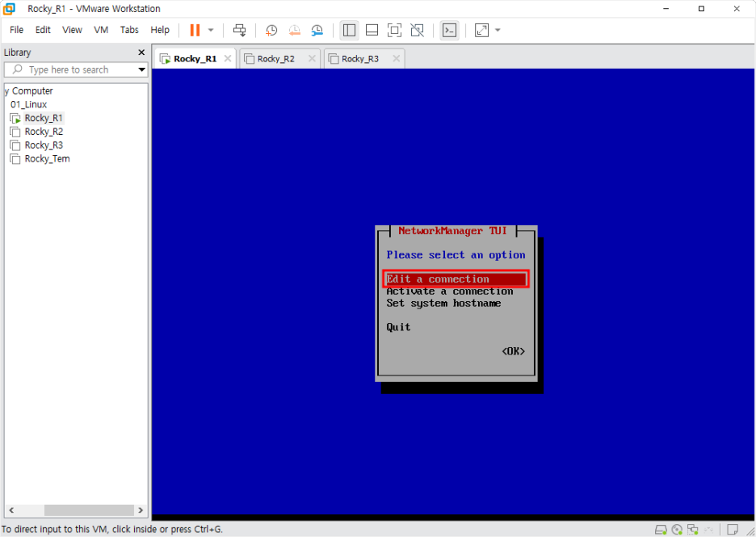
Task: Click the Rocky_Tem VM icon
Action: click(x=15, y=159)
